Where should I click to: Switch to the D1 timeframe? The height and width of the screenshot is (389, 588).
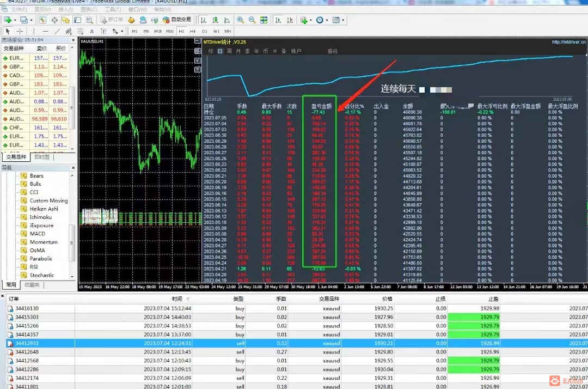(204, 31)
